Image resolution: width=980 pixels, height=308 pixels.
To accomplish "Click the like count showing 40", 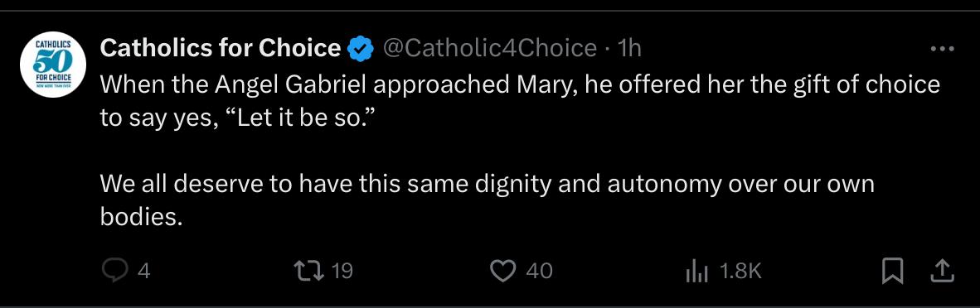I will 540,271.
